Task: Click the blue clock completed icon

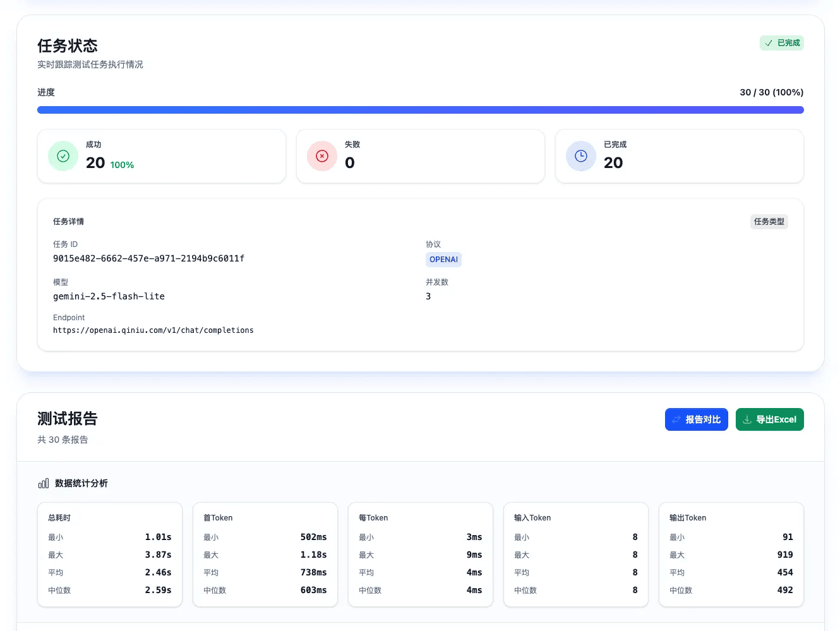Action: [x=581, y=156]
